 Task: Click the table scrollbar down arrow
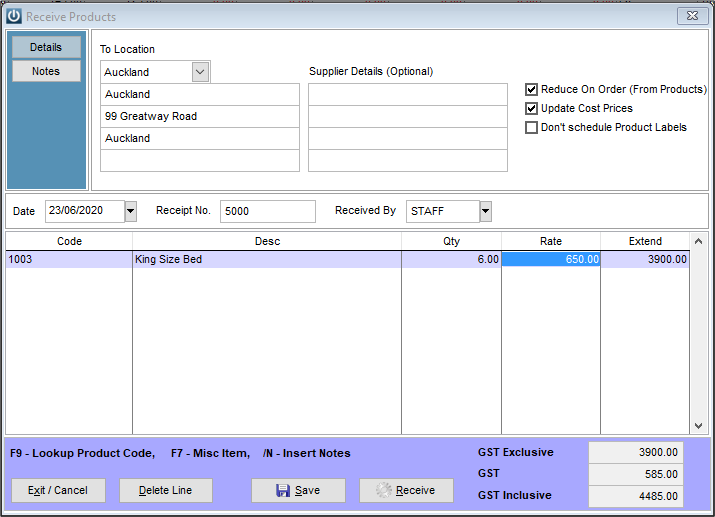(698, 426)
